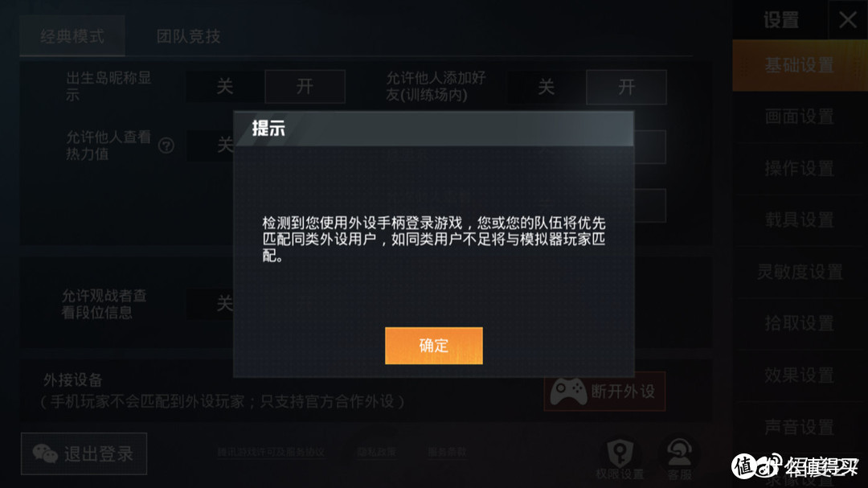The width and height of the screenshot is (868, 488).
Task: Confirm the prompt with 确定 button
Action: coord(433,346)
